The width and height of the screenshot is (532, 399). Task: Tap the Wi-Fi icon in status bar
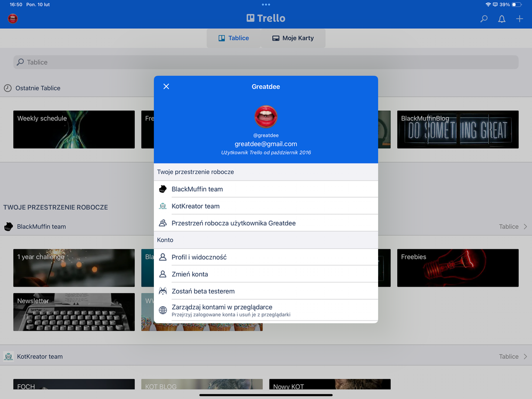pos(488,4)
